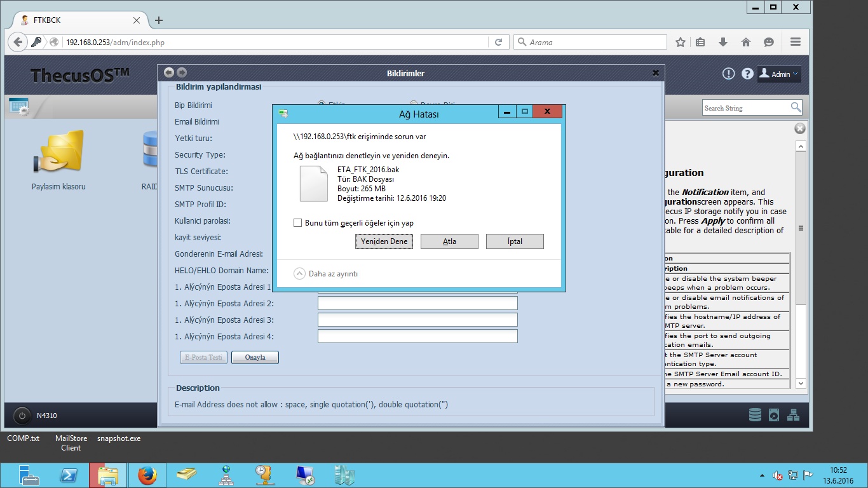Open the help question mark icon
The height and width of the screenshot is (488, 868).
(x=747, y=74)
